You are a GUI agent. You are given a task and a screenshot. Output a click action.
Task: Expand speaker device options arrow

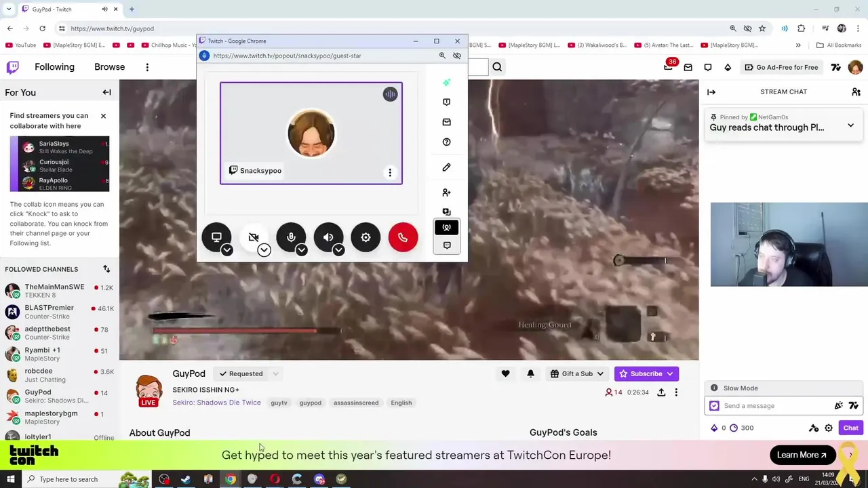(338, 250)
